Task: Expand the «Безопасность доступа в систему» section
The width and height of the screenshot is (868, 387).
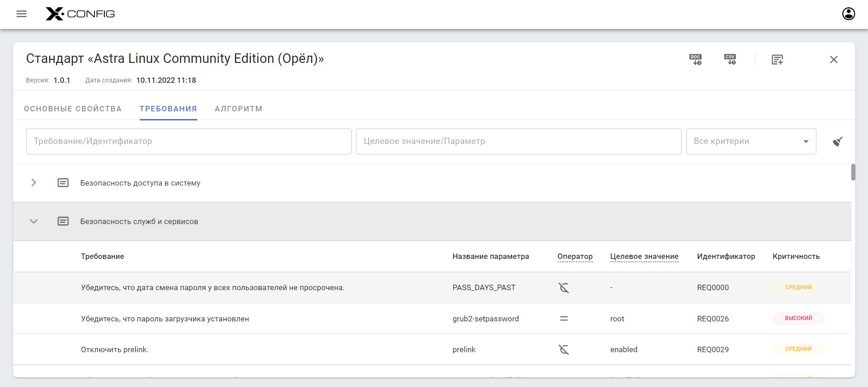Action: point(33,183)
